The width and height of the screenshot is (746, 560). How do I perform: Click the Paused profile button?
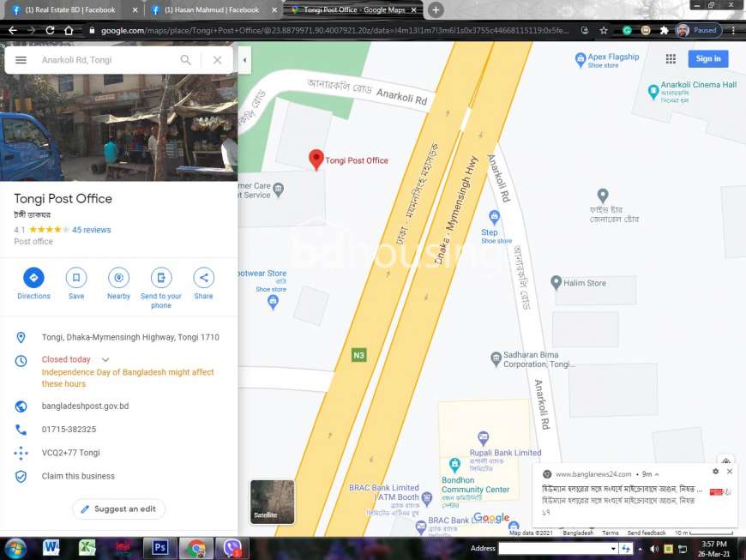(x=699, y=31)
